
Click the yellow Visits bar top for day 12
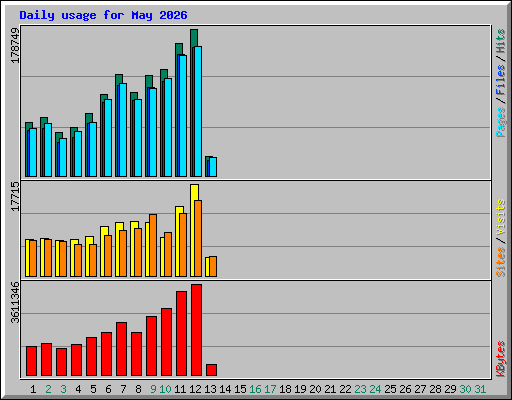(195, 192)
